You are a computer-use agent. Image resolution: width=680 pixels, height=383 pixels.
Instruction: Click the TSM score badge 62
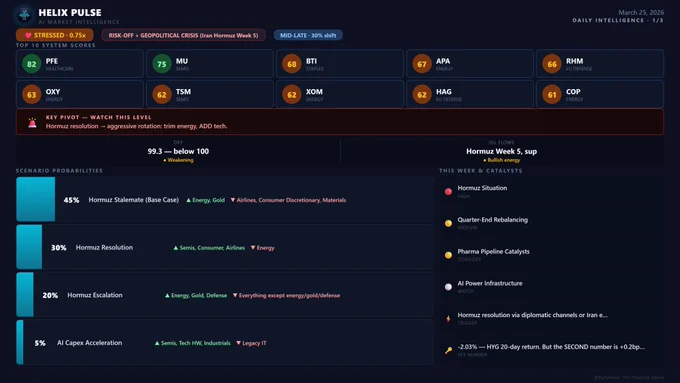(162, 95)
